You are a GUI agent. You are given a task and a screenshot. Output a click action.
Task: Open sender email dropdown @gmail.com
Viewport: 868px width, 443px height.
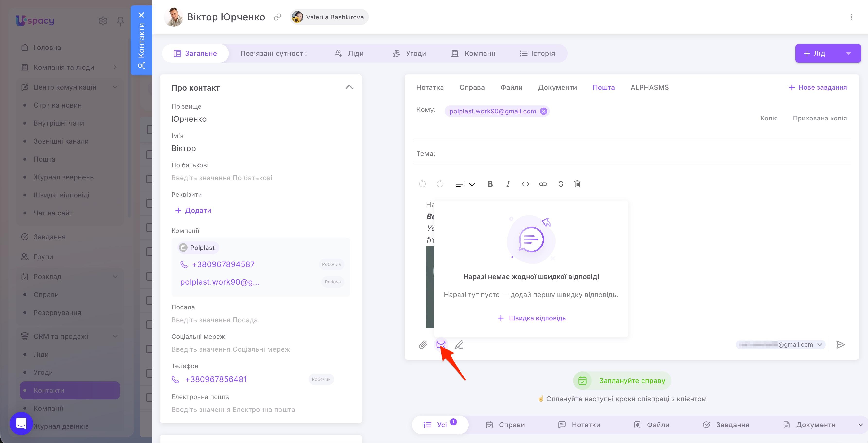tap(780, 345)
